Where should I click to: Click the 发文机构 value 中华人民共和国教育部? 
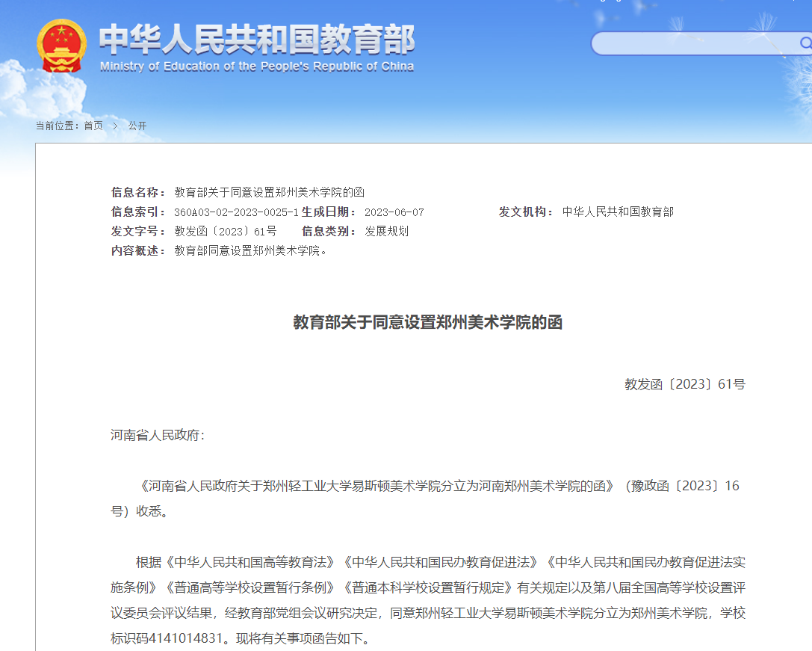tap(618, 212)
